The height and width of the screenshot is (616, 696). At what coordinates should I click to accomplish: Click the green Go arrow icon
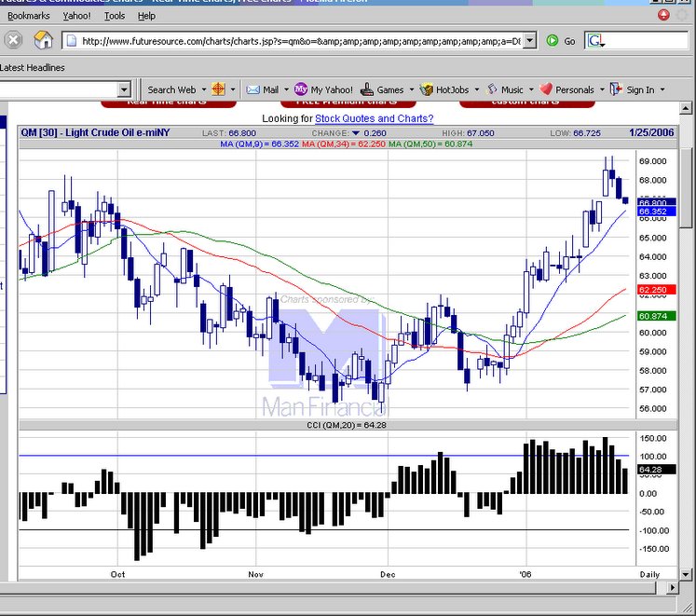tap(553, 41)
